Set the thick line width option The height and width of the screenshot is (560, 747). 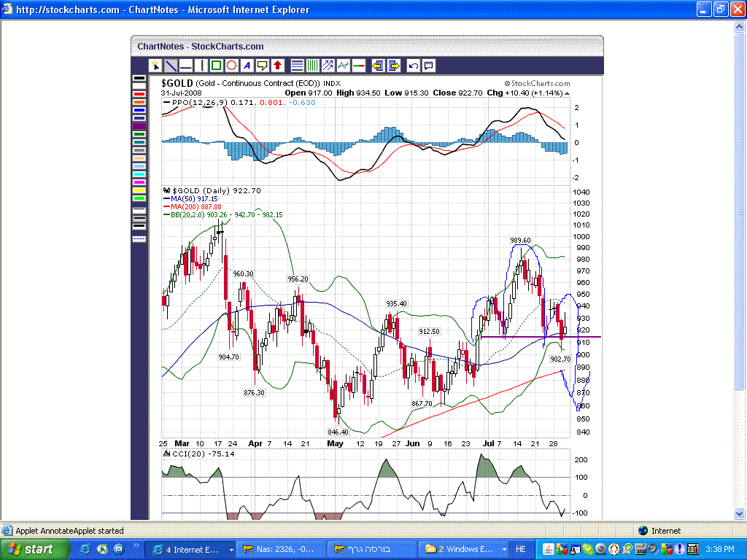coord(139,226)
